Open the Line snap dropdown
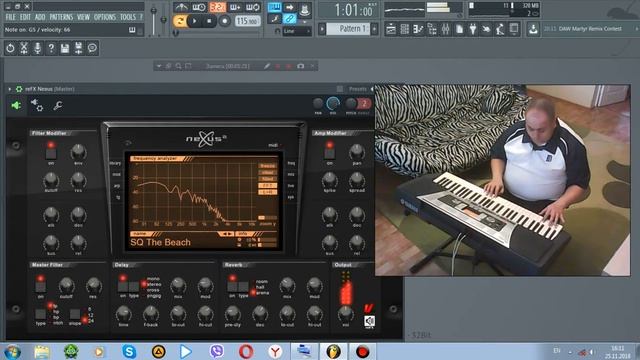The height and width of the screenshot is (360, 640). [x=297, y=31]
